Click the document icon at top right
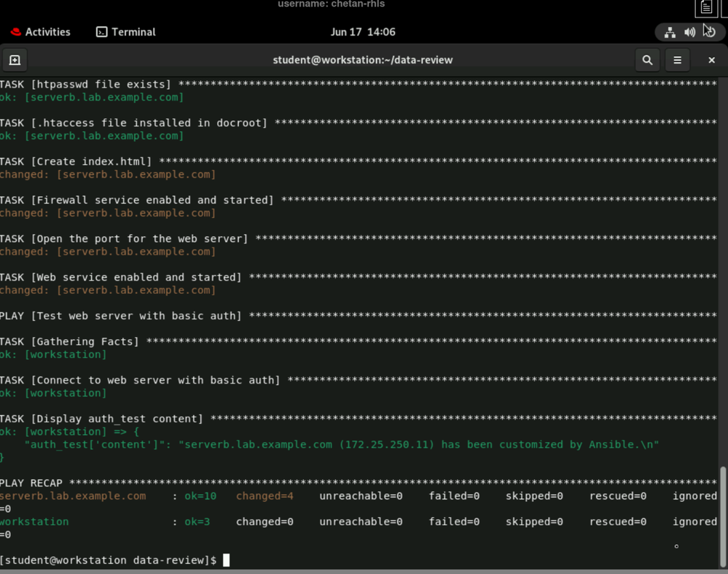Image resolution: width=728 pixels, height=574 pixels. pos(705,8)
